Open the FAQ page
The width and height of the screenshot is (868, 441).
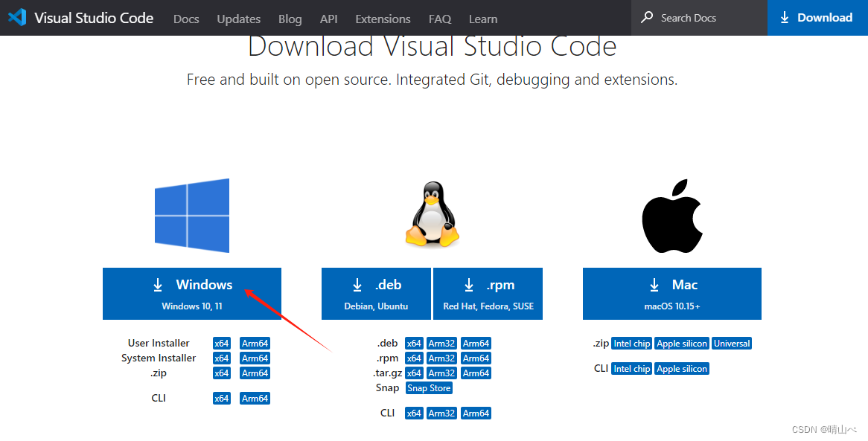coord(439,19)
